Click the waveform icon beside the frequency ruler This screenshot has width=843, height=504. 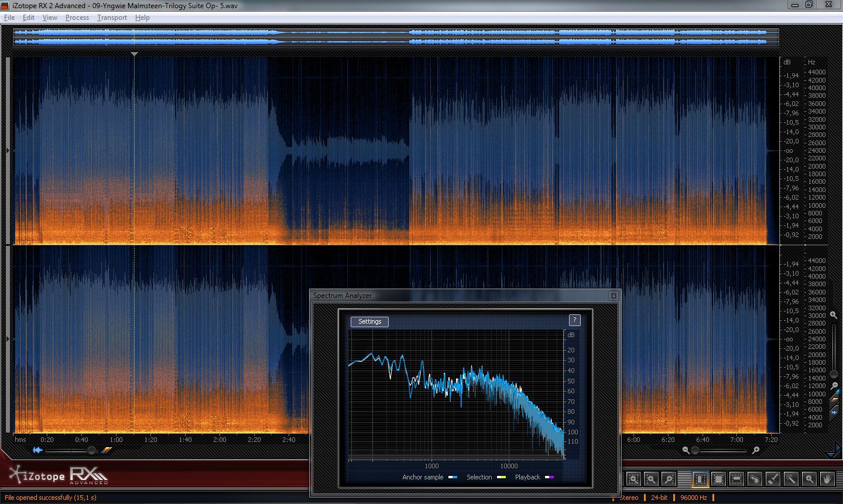[x=834, y=413]
